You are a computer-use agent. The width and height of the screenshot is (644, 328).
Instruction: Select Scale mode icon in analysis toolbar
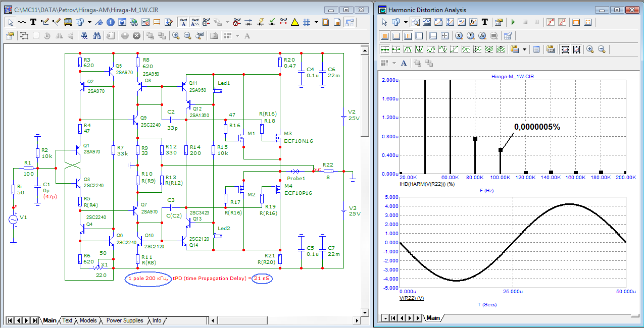(x=416, y=22)
